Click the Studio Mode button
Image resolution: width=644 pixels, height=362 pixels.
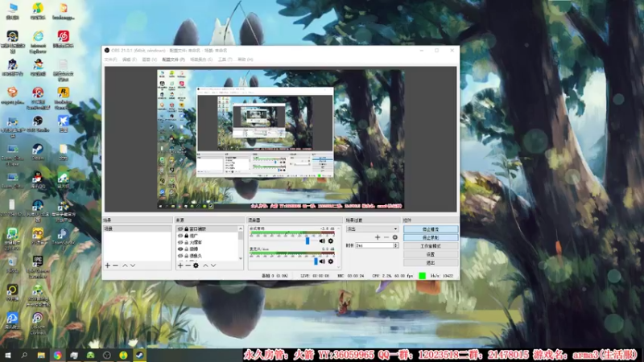click(431, 246)
